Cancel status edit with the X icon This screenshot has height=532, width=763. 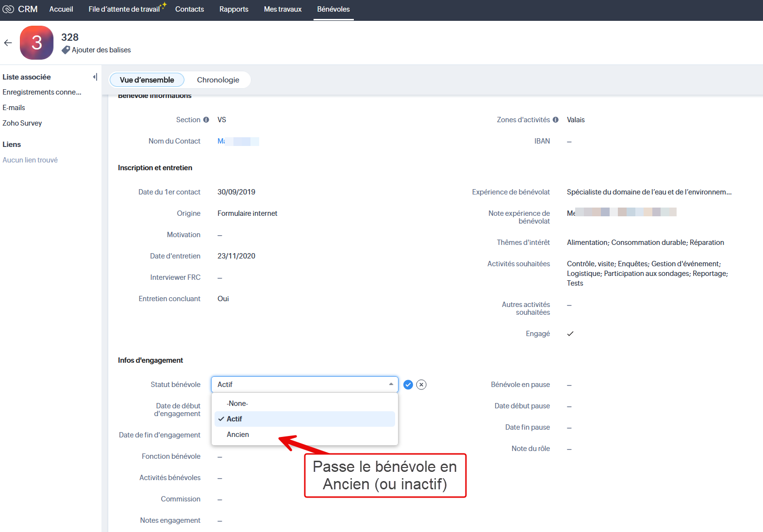pos(421,385)
